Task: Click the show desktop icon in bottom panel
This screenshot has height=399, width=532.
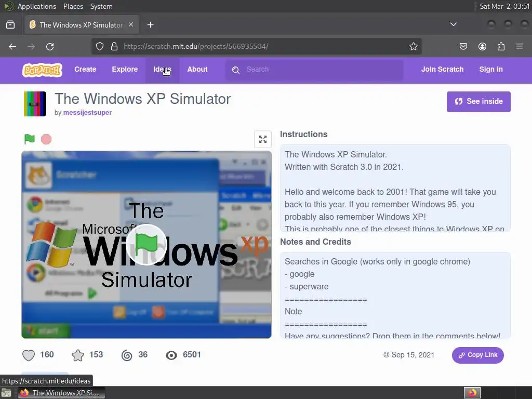Action: (x=6, y=393)
